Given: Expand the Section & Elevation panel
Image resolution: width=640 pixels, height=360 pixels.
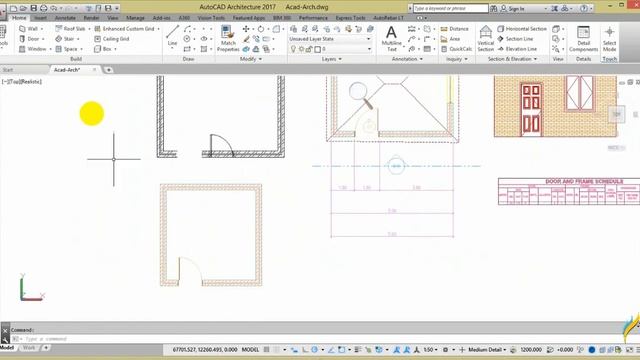Looking at the screenshot, I should click(x=512, y=59).
